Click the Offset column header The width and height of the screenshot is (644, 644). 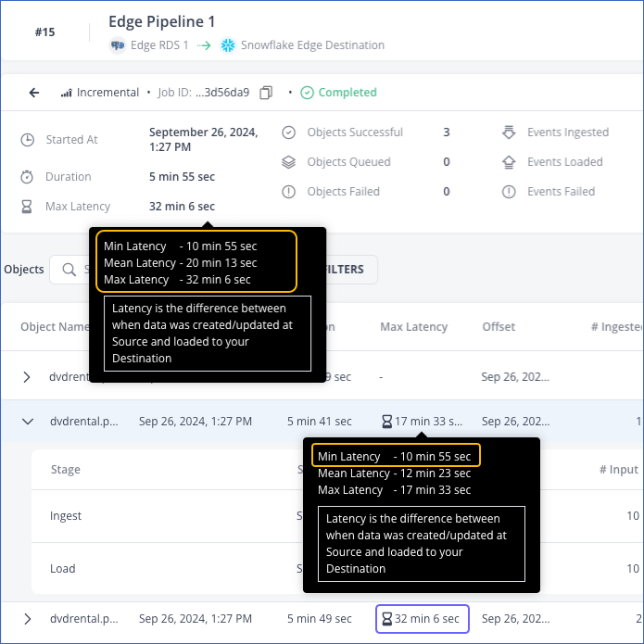[x=499, y=327]
